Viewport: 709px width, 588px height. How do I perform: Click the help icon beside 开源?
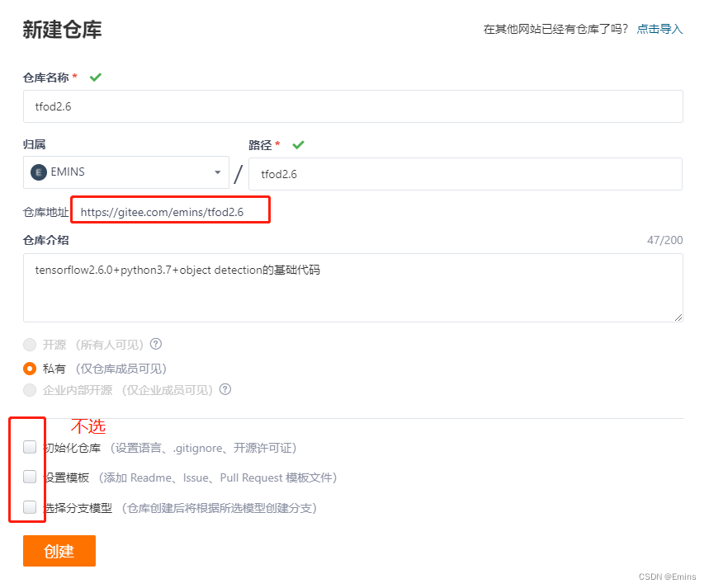point(156,344)
